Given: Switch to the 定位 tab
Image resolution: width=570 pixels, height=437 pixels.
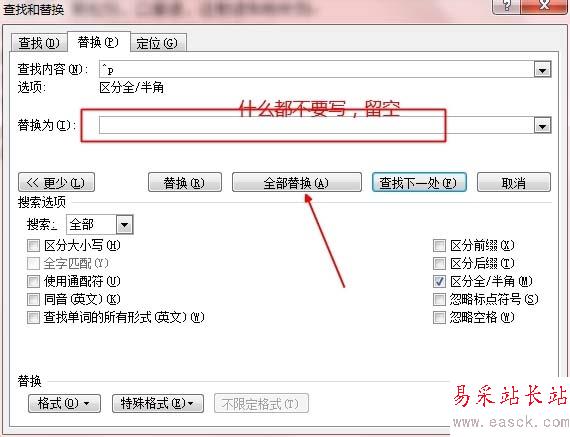Looking at the screenshot, I should coord(157,43).
